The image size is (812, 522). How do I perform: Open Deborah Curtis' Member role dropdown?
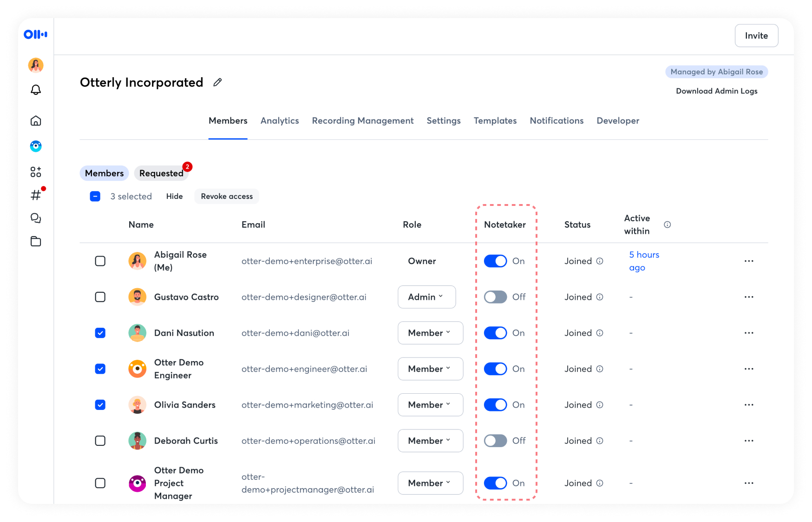coord(430,441)
